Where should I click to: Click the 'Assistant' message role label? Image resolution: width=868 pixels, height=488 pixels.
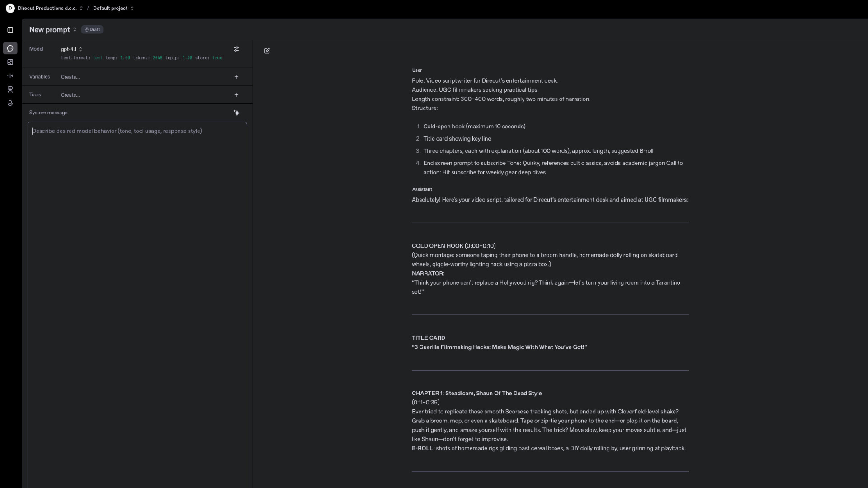422,189
